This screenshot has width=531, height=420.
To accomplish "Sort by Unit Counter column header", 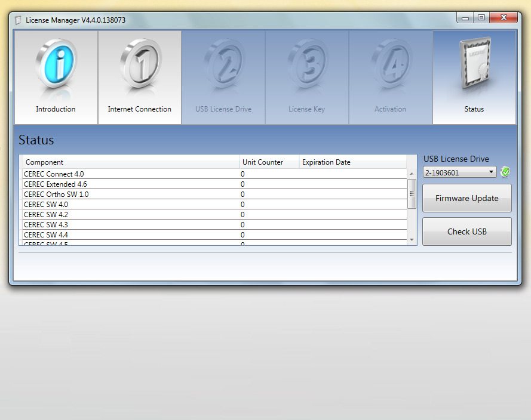I will (269, 162).
